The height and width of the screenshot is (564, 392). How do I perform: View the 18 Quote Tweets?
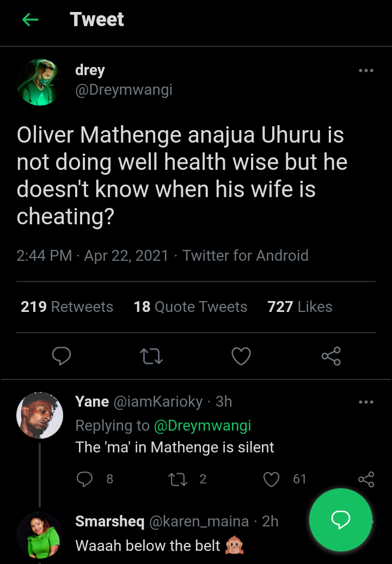[191, 307]
